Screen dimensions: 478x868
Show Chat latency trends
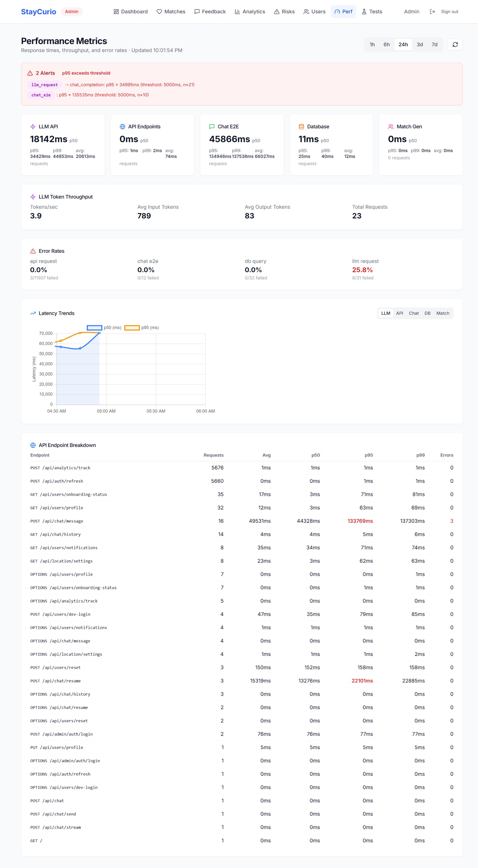coord(414,313)
